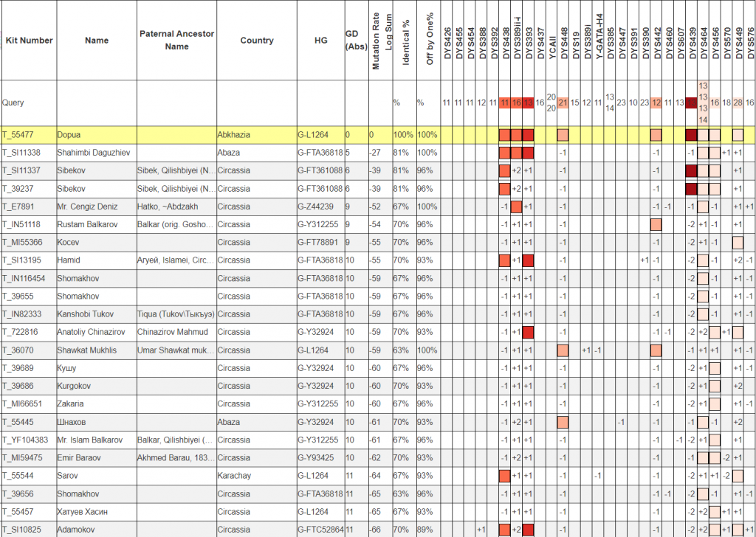Click the Kit Number column header
This screenshot has width=756, height=537.
(x=29, y=41)
